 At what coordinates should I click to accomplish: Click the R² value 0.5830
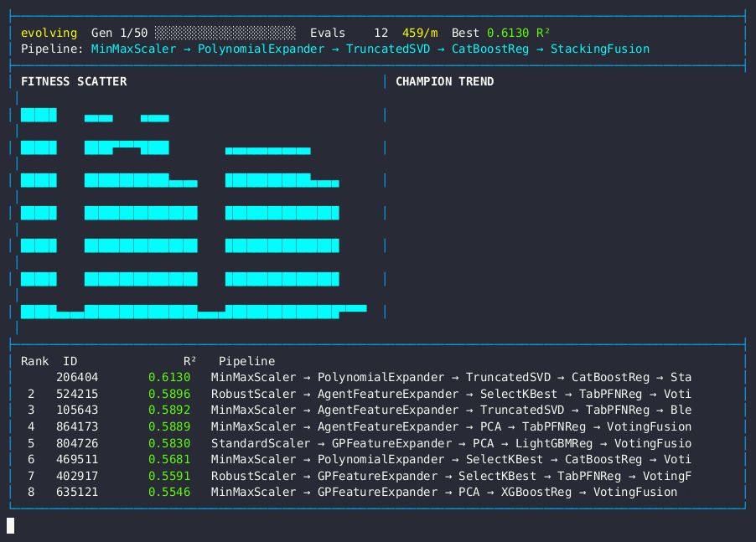[x=169, y=443]
